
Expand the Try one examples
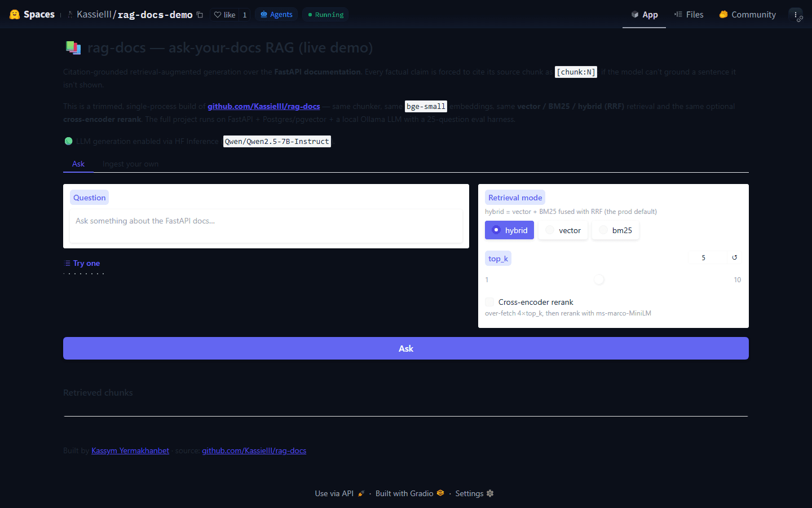(82, 263)
